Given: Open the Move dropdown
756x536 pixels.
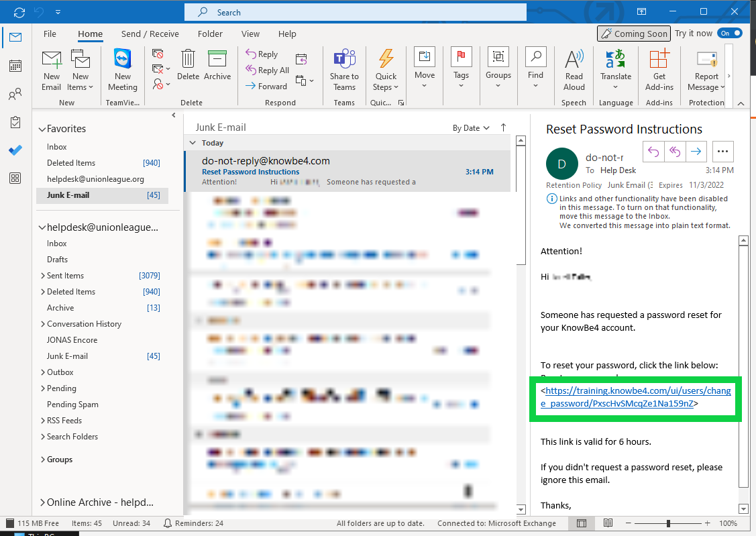Looking at the screenshot, I should pos(424,68).
